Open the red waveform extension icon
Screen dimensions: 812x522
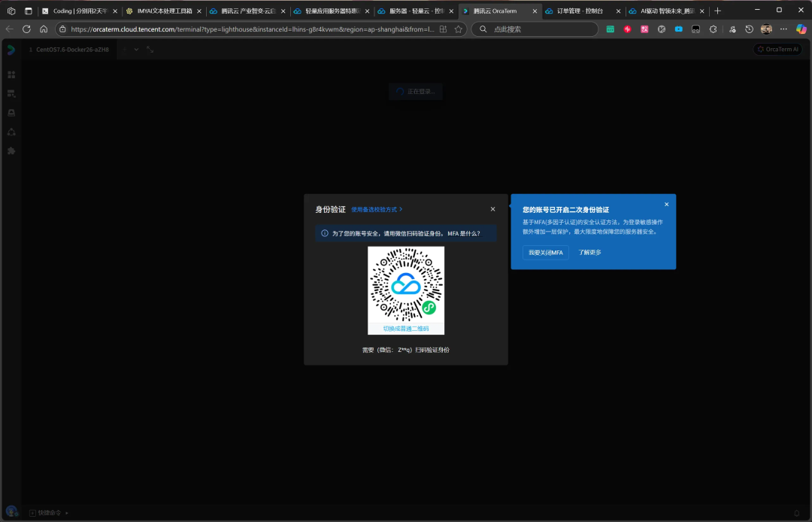click(x=627, y=29)
